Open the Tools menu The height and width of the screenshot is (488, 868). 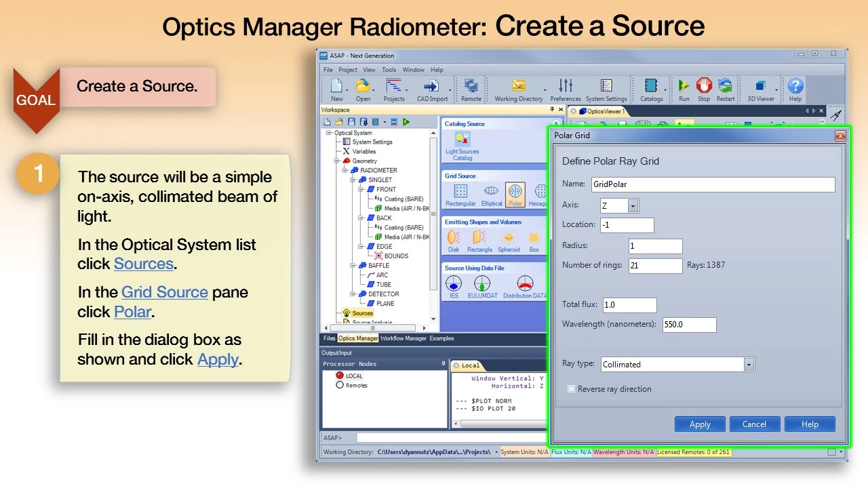389,70
